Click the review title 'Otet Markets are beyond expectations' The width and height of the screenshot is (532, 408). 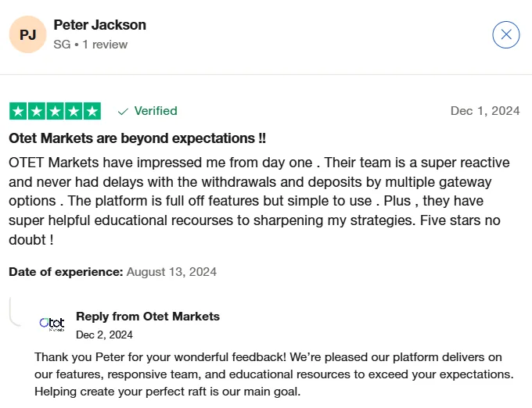tap(137, 138)
